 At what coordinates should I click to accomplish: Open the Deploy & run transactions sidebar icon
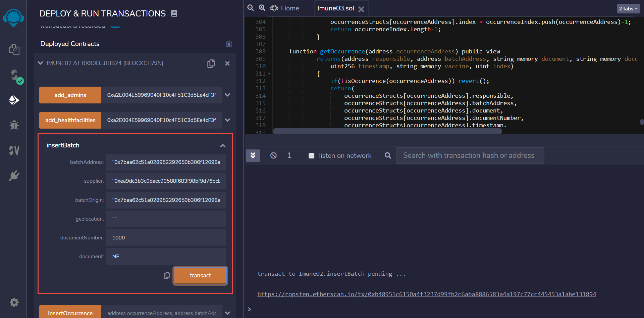[14, 100]
